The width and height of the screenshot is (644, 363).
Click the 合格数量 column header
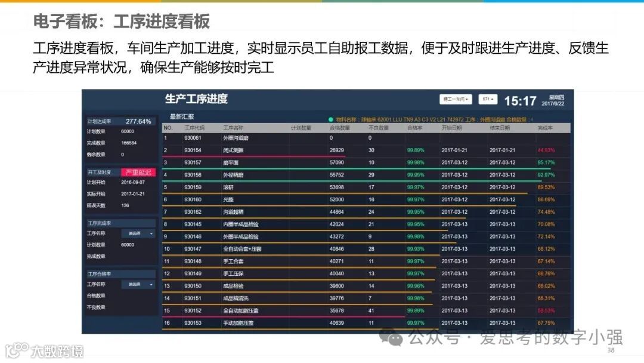tap(340, 128)
